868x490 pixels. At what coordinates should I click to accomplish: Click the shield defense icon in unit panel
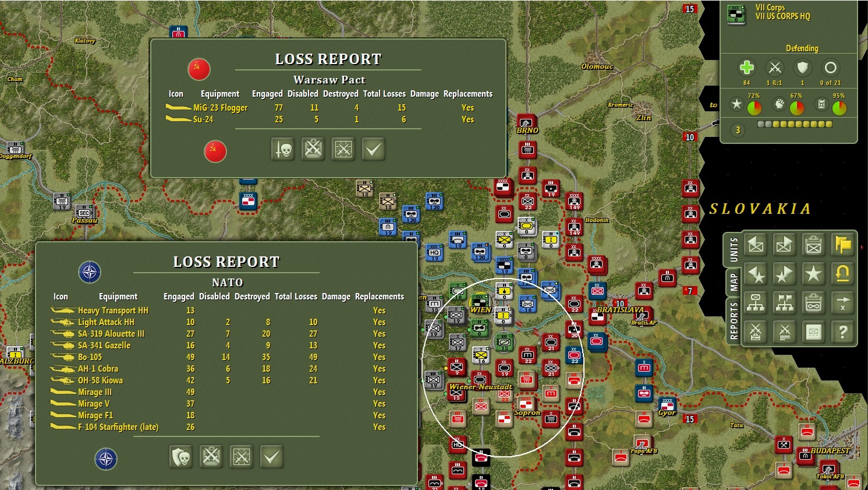803,68
